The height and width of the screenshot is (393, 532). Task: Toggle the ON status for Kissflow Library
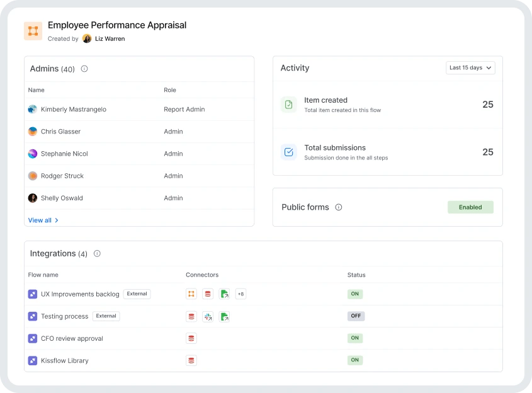tap(355, 360)
